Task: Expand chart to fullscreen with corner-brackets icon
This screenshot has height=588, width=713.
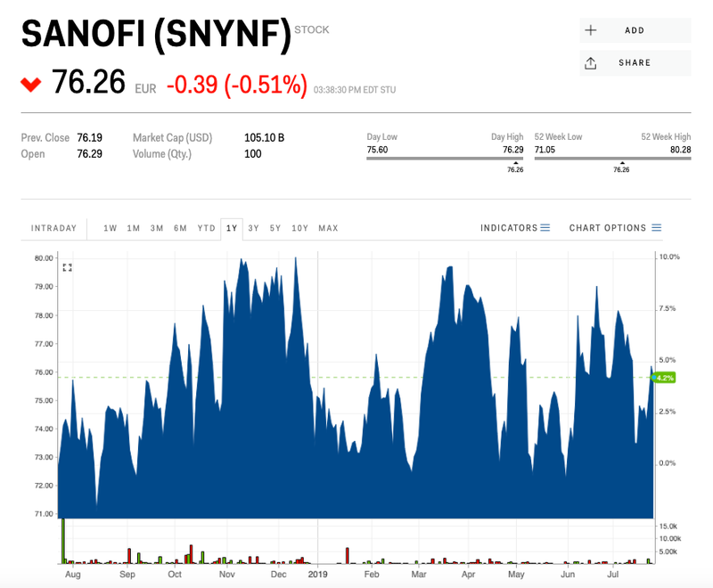Action: click(68, 267)
